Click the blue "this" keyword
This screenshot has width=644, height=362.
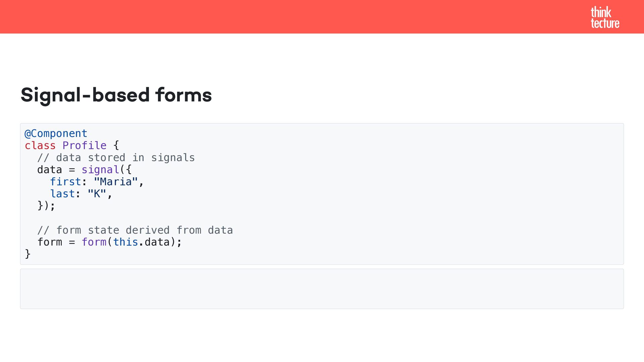pos(125,242)
